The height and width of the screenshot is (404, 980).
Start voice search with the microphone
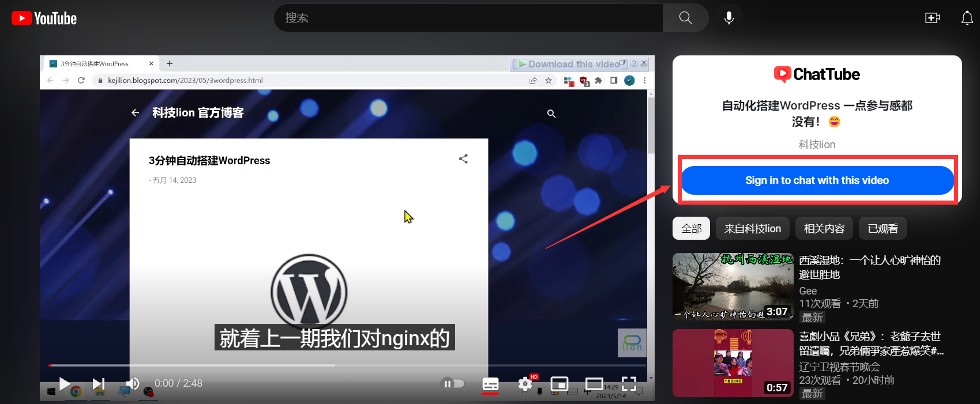[x=729, y=18]
